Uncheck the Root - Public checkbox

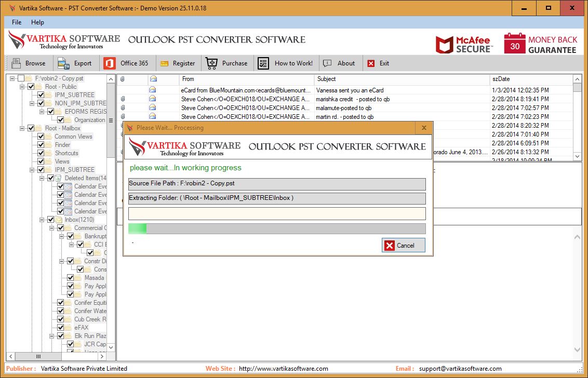point(31,87)
